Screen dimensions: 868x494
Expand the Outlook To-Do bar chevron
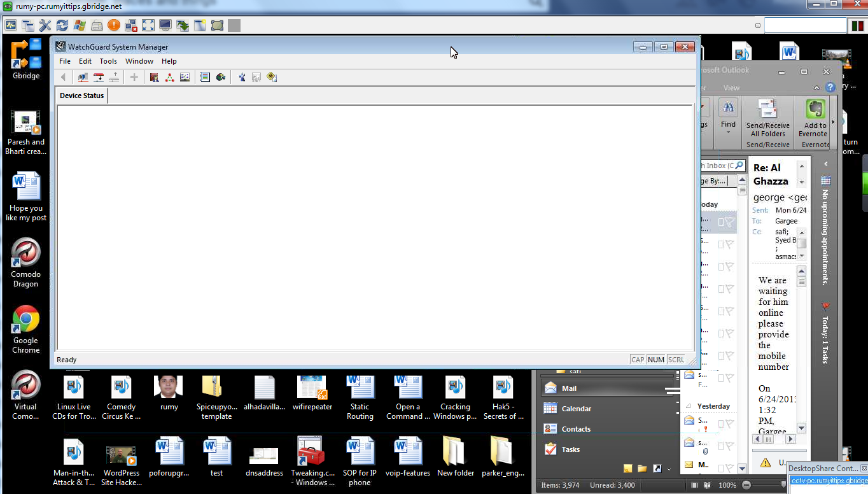[x=826, y=164]
